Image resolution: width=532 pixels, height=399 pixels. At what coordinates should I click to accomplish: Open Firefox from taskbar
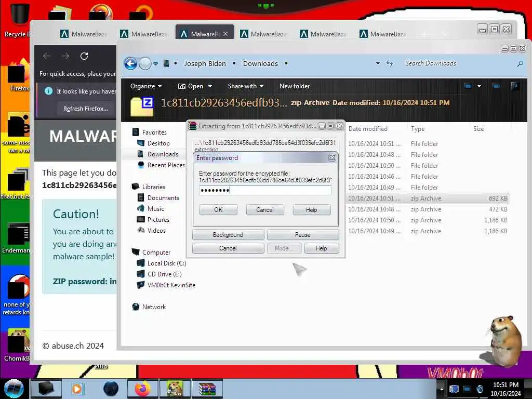click(x=142, y=389)
